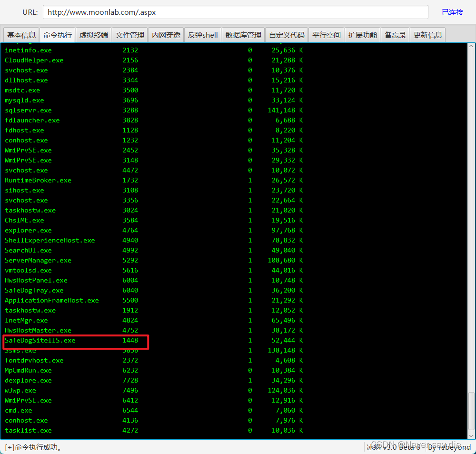This screenshot has width=476, height=454.
Task: Click the msdtc.exe process name
Action: [x=22, y=90]
